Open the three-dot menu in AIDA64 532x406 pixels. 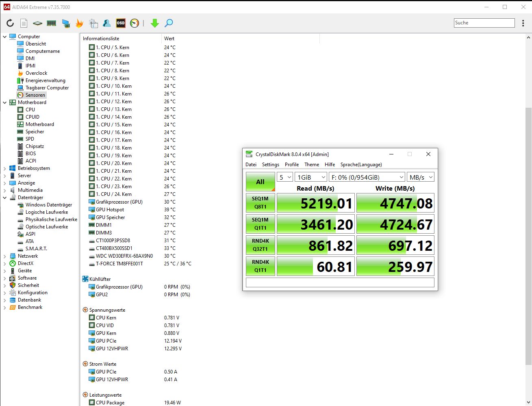click(523, 23)
